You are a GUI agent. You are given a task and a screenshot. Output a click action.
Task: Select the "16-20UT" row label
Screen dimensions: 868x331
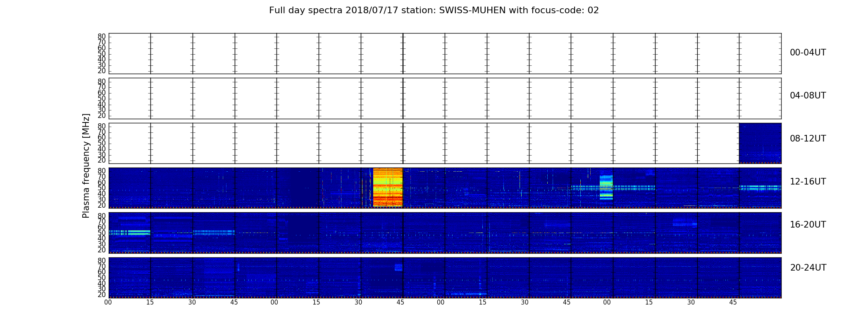(808, 225)
